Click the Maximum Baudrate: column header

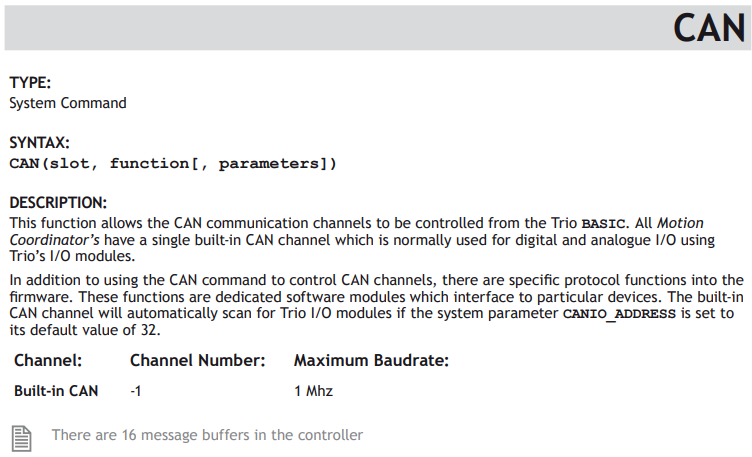pos(371,360)
